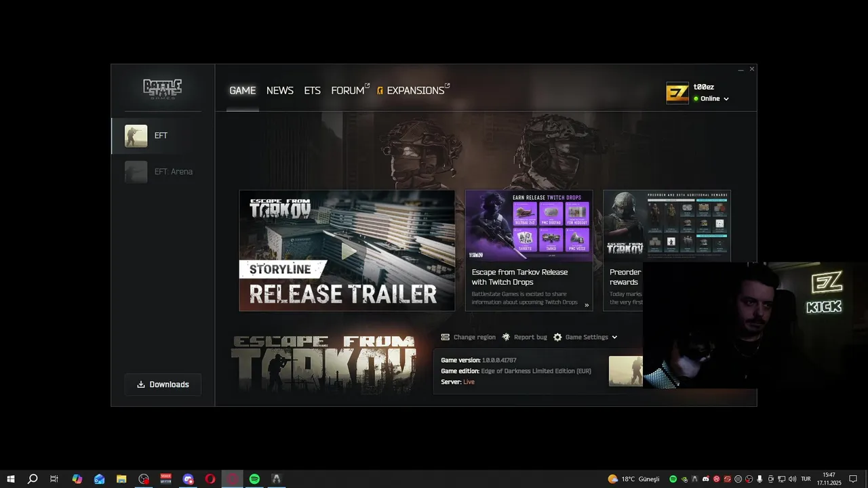868x488 pixels.
Task: Open the ETS tab
Action: (312, 90)
